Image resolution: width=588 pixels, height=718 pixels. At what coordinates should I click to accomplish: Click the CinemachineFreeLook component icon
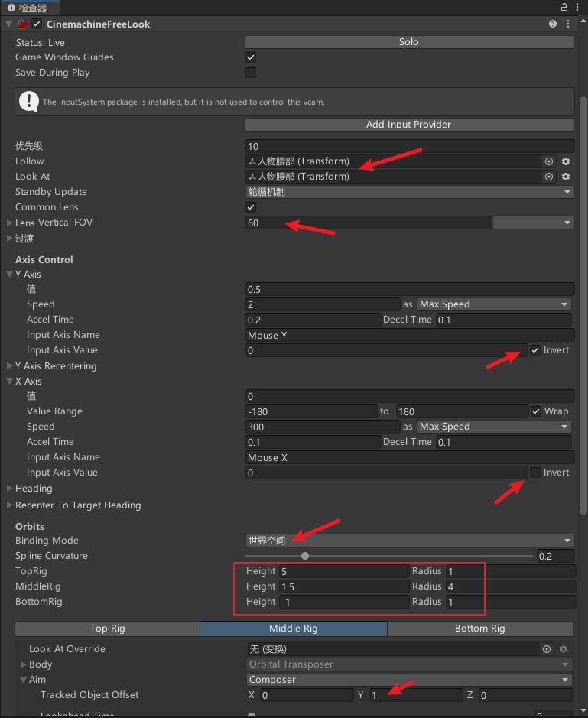(x=22, y=24)
